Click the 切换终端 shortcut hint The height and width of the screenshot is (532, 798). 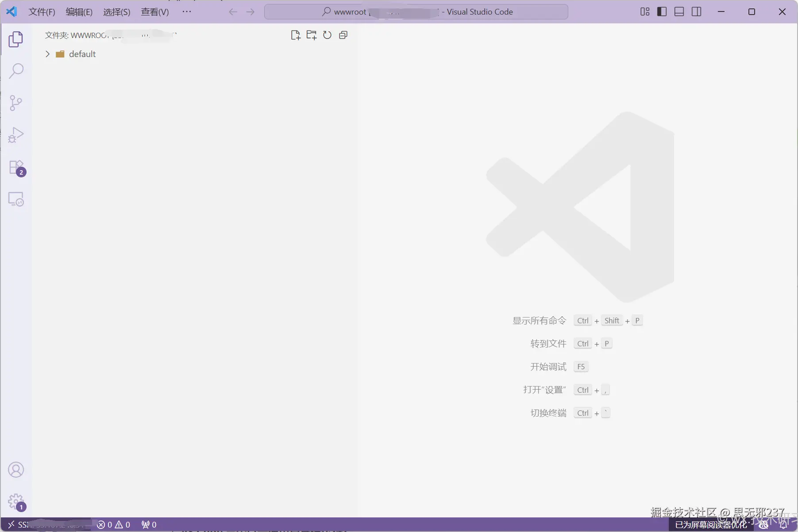(548, 413)
